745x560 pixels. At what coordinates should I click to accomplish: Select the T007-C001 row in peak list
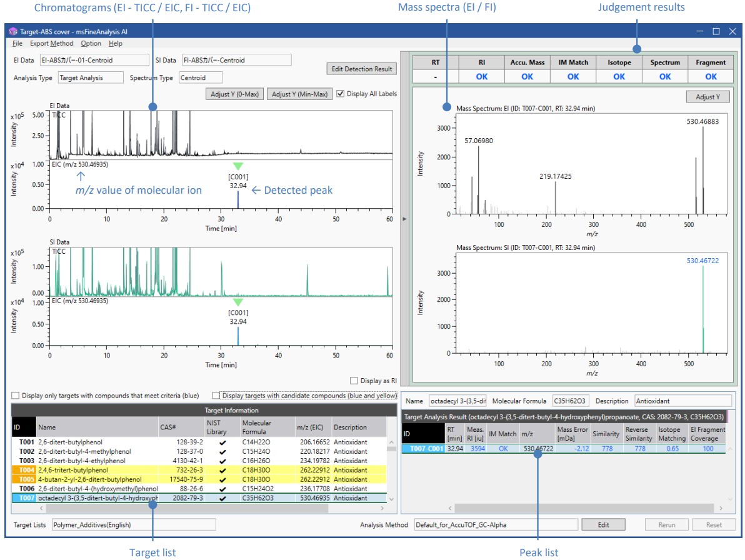(422, 448)
